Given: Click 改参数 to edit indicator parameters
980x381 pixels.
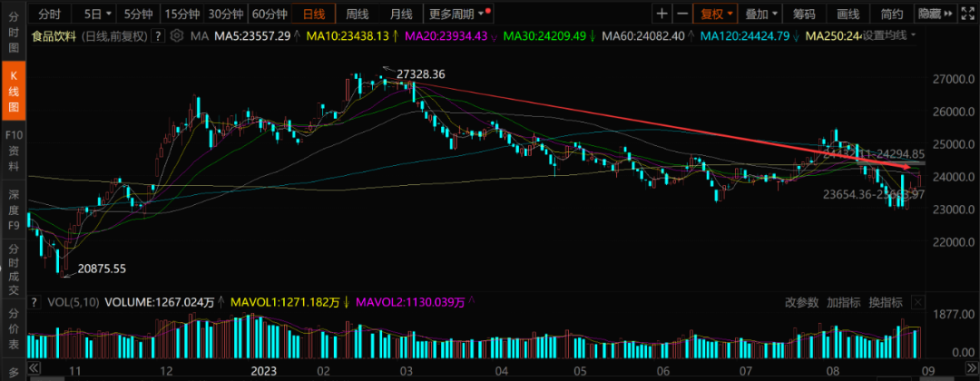Looking at the screenshot, I should pyautogui.click(x=801, y=303).
